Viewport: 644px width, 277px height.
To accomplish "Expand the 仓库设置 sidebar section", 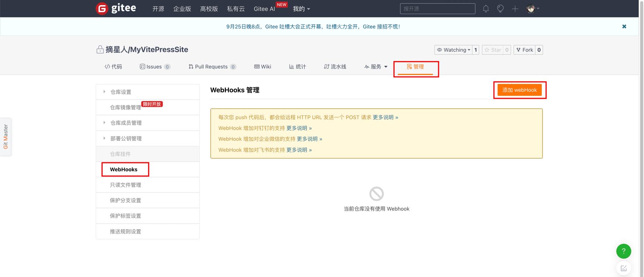I will tap(120, 92).
